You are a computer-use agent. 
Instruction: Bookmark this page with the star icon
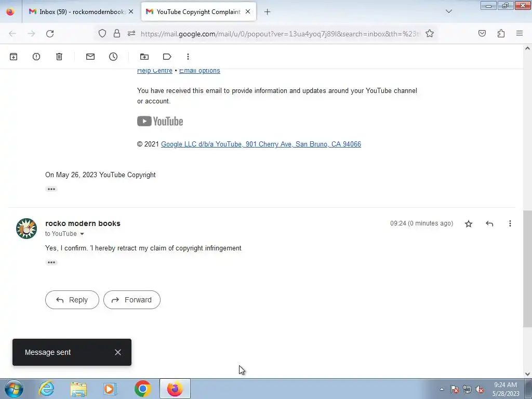pyautogui.click(x=430, y=33)
